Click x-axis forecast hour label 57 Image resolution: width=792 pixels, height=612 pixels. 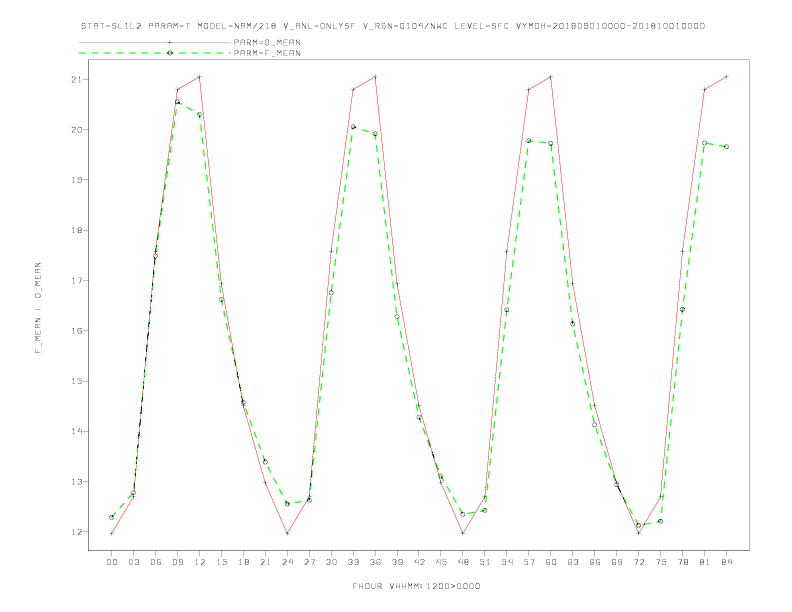[x=529, y=562]
